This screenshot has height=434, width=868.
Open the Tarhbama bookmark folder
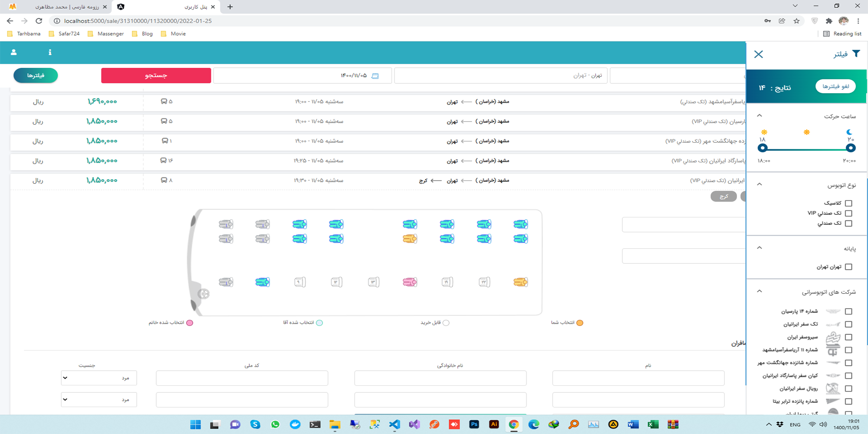pos(24,34)
